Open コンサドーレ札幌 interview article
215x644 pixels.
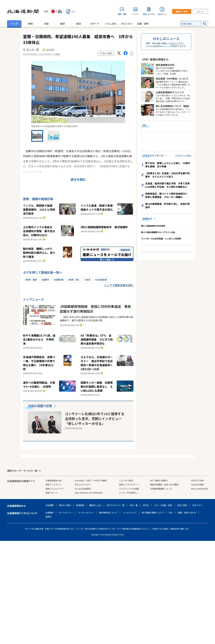click(95, 419)
